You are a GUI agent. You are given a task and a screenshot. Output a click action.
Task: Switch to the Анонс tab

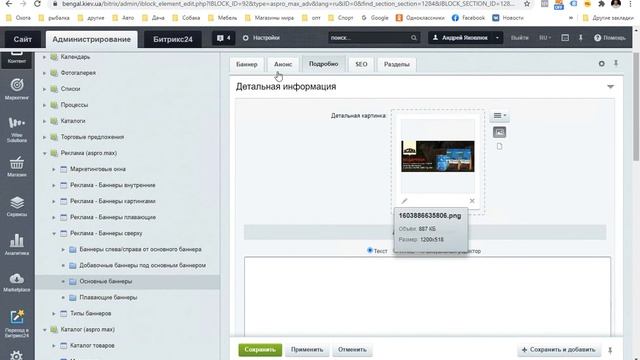point(283,64)
